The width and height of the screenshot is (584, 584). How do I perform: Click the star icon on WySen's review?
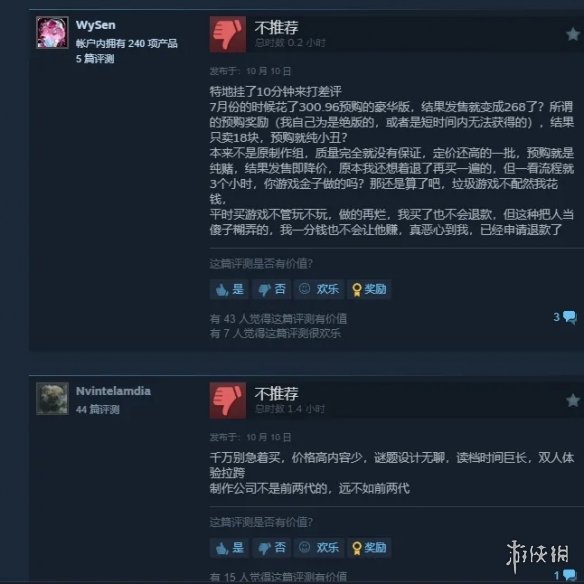click(572, 35)
